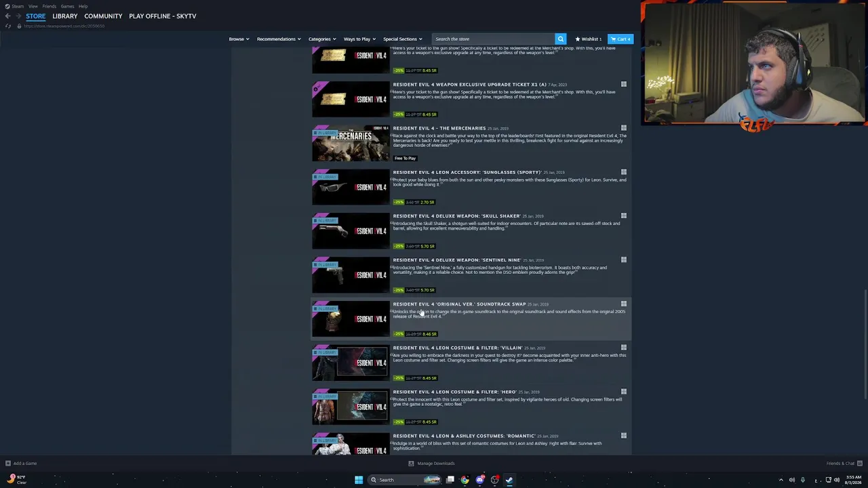Open the 'Sentinel Nine' deluxe weapon title link

click(457, 260)
